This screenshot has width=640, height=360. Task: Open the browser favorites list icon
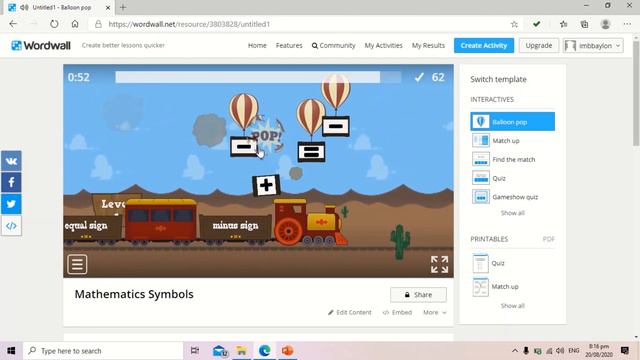click(x=564, y=24)
